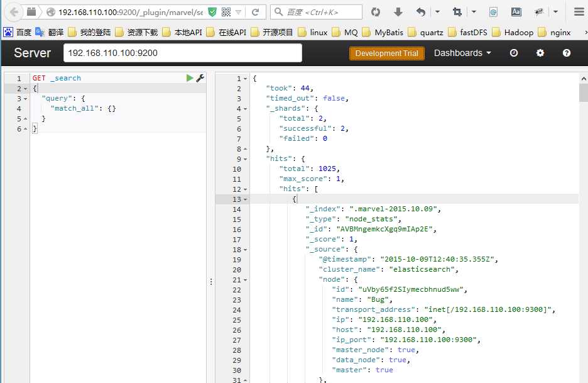Click the sync circular arrows icon

click(x=376, y=13)
